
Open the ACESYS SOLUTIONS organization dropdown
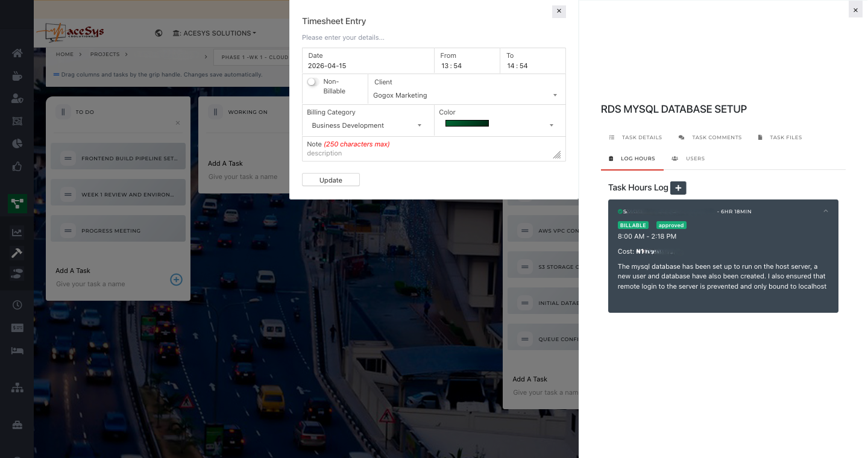pyautogui.click(x=214, y=33)
